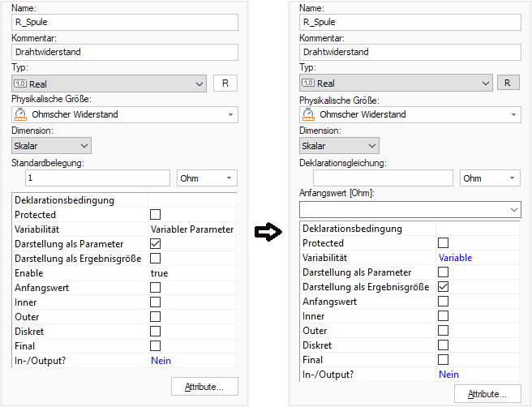Click Variabler Parameter value in Variabilität row
Image resolution: width=532 pixels, height=407 pixels.
pyautogui.click(x=191, y=229)
